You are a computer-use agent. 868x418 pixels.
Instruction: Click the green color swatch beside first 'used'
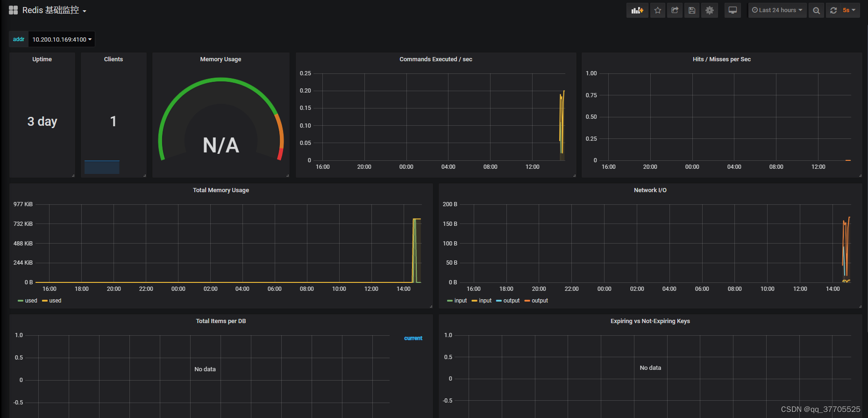pyautogui.click(x=21, y=301)
